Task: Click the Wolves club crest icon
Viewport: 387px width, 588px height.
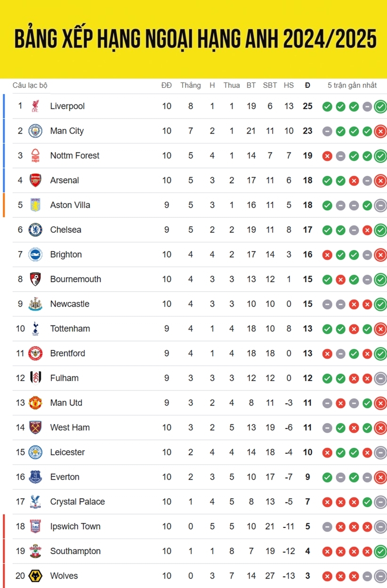Action: pos(35,576)
